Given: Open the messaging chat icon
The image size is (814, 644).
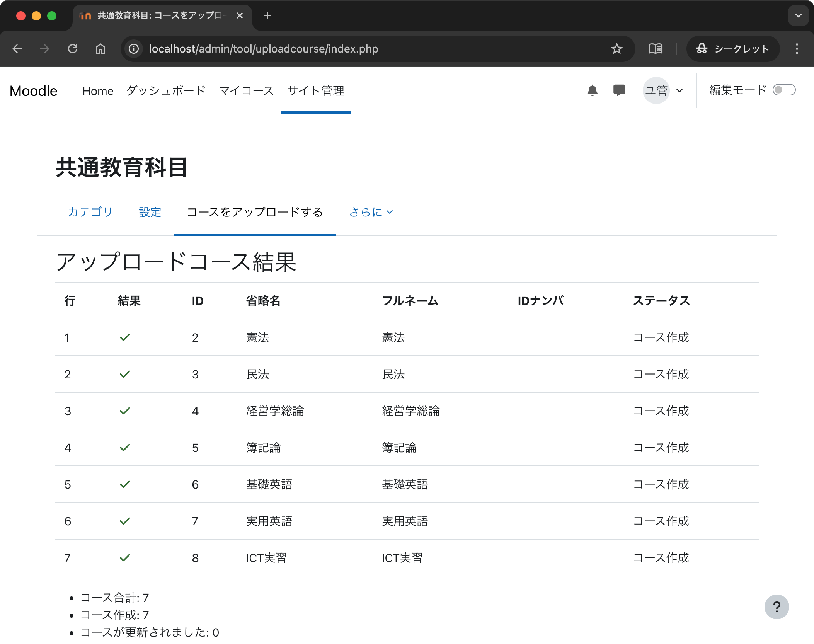Looking at the screenshot, I should pos(618,90).
